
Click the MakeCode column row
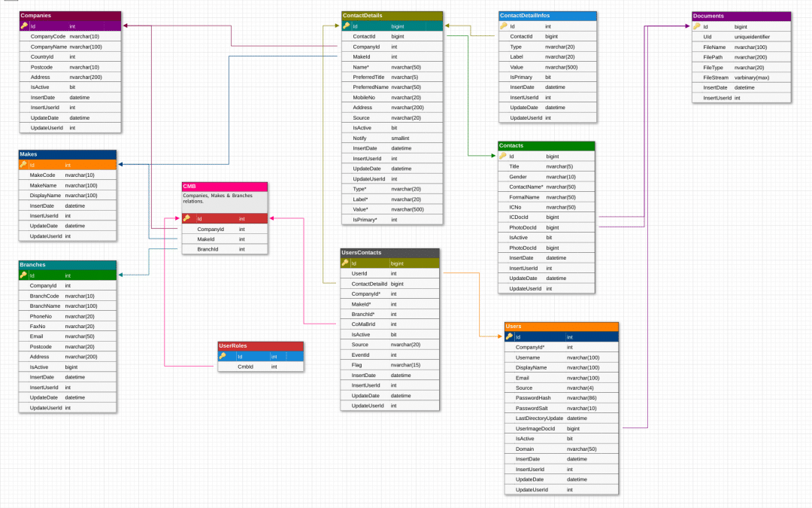[68, 175]
